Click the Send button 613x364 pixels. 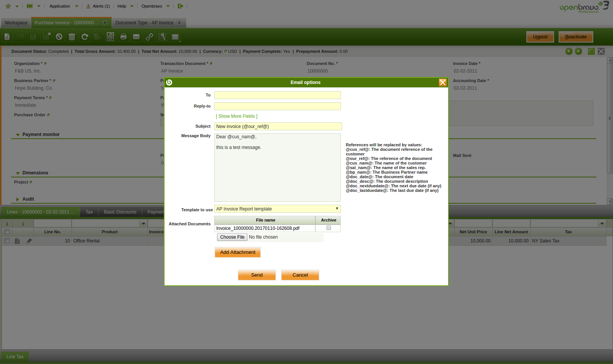257,275
